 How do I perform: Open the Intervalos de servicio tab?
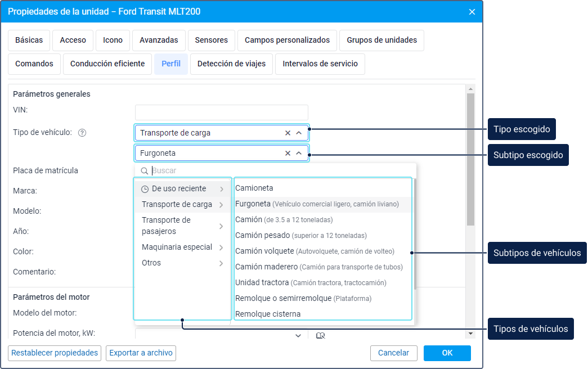(x=320, y=64)
